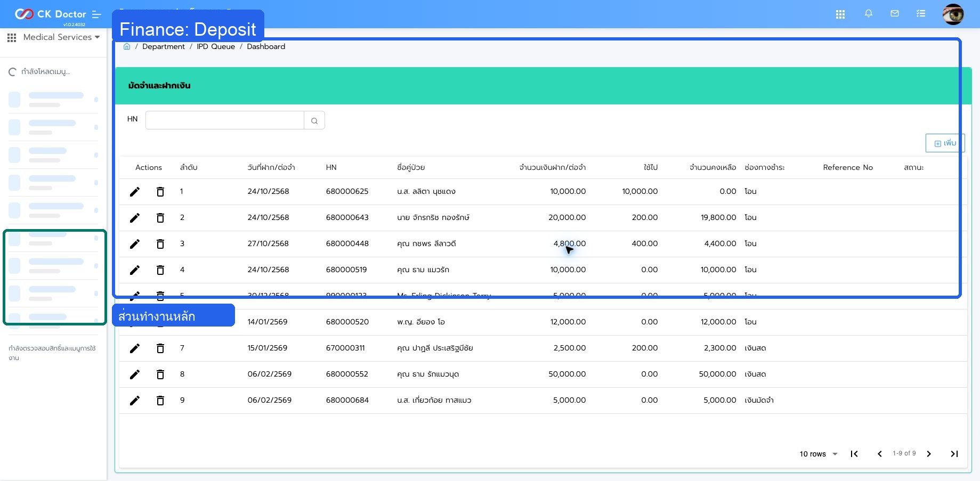This screenshot has width=980, height=481.
Task: Open IPD Queue breadcrumb link
Action: [216, 46]
